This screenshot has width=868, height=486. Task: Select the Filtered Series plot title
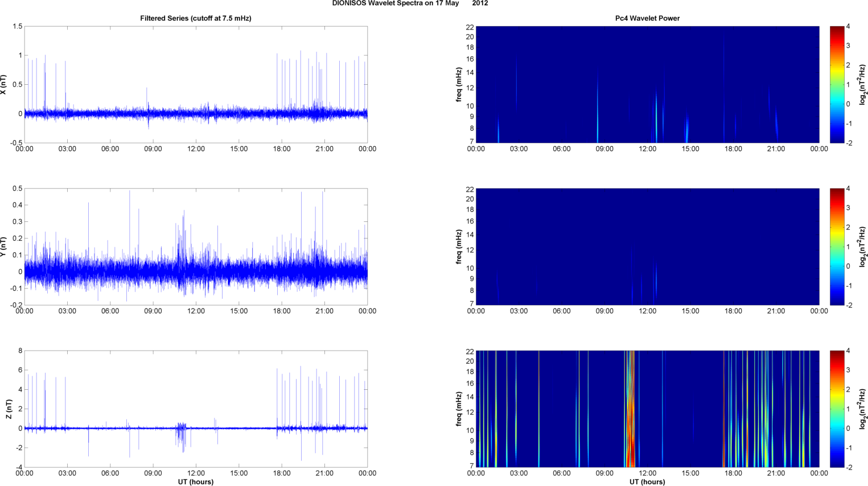pyautogui.click(x=195, y=18)
